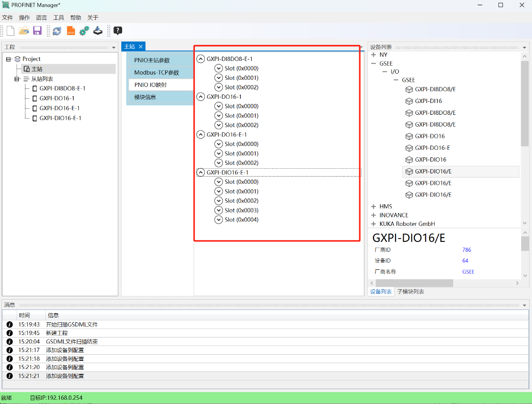This screenshot has width=532, height=404.
Task: Open the 设备列表 panel dropdown arrow
Action: click(524, 48)
